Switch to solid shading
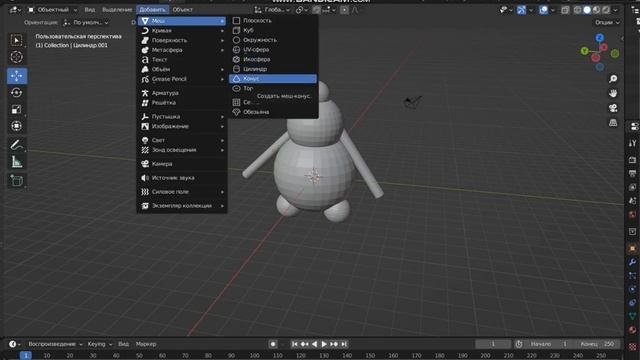 587,10
